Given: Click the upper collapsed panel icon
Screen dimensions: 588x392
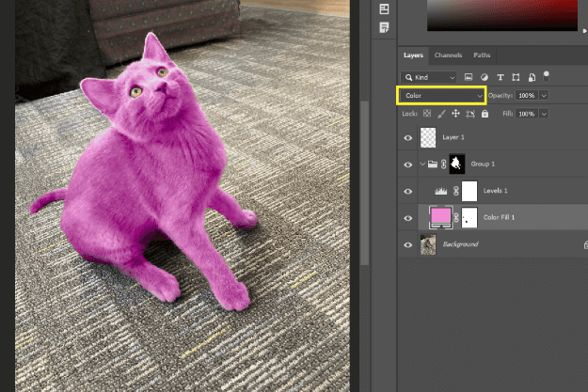Looking at the screenshot, I should click(384, 9).
